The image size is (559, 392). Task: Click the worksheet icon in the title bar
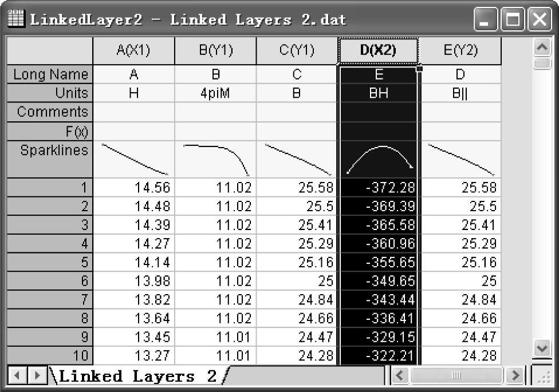click(15, 19)
